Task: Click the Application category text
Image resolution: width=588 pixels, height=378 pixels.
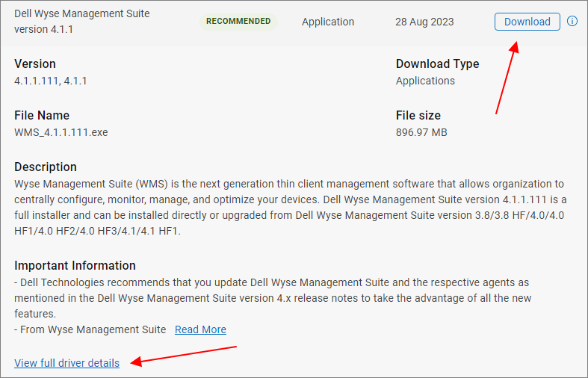Action: click(x=328, y=22)
